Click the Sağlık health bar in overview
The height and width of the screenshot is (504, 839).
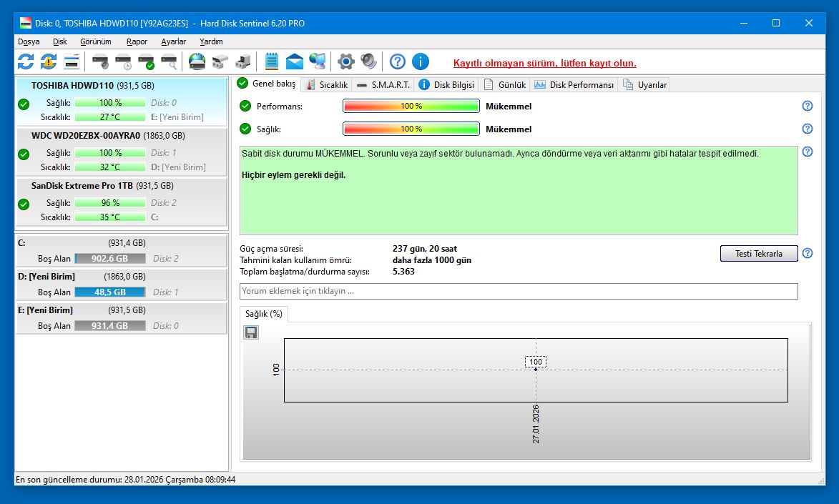click(x=411, y=129)
